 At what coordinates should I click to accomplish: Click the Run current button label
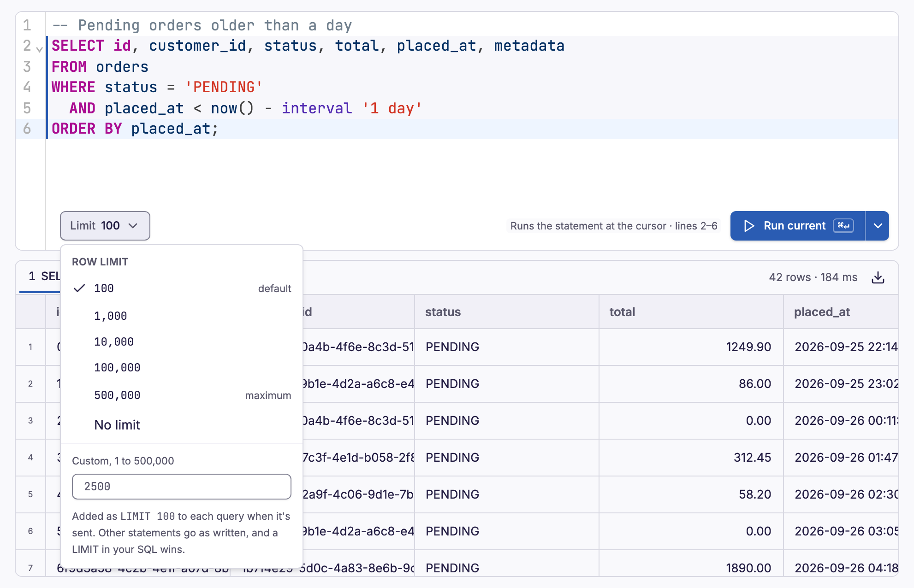click(x=794, y=226)
